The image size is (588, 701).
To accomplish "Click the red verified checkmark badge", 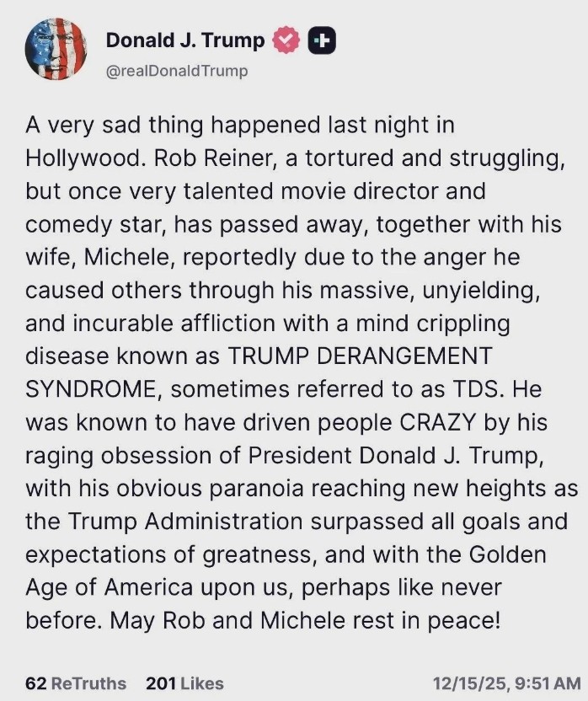I will tap(287, 40).
